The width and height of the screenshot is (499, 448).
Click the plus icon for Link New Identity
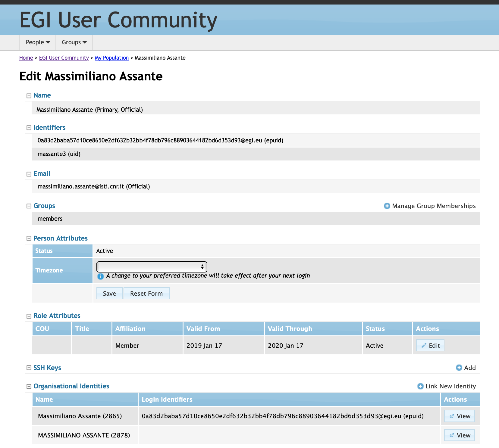click(420, 386)
